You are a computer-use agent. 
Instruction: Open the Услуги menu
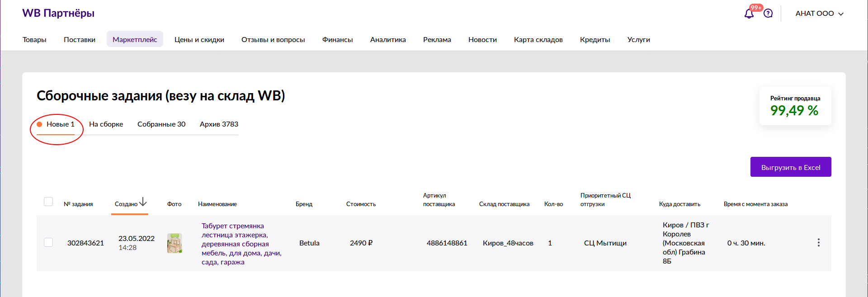click(639, 40)
